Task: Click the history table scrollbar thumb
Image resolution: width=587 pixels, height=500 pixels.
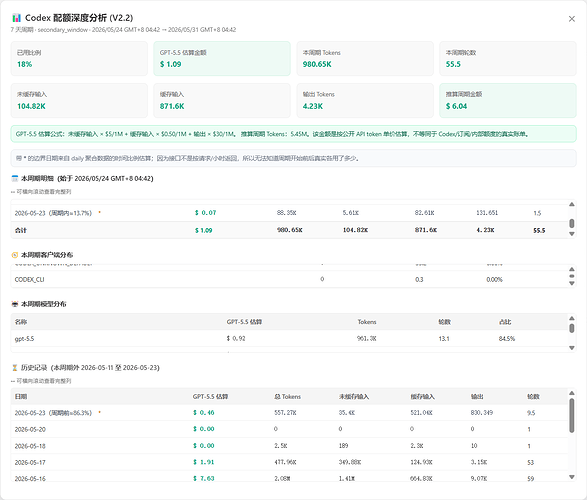Action: tap(572, 415)
